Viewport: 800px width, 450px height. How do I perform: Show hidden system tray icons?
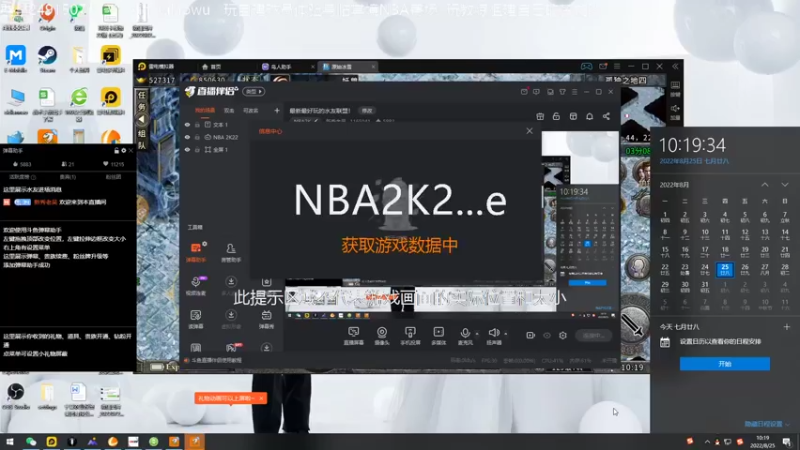coord(707,442)
